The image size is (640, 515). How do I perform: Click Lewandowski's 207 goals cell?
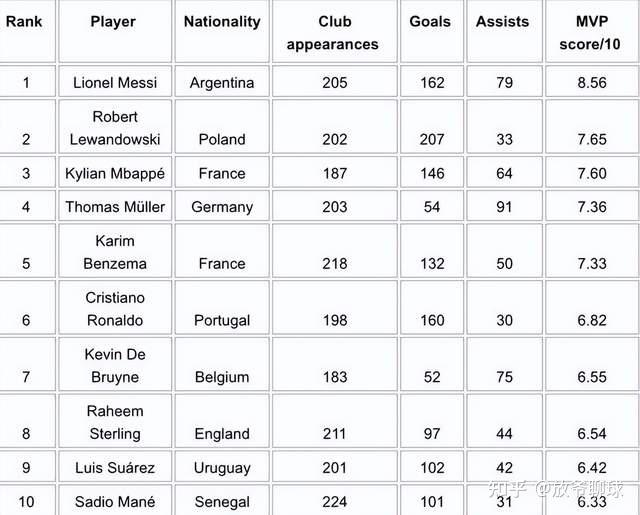coord(431,139)
